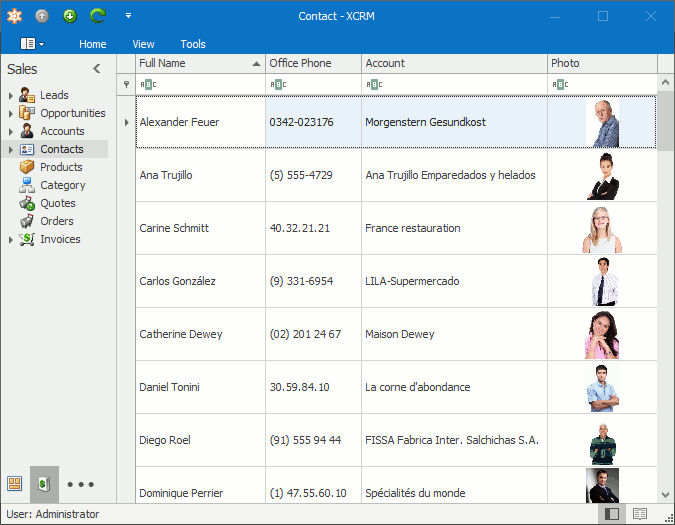675x525 pixels.
Task: Click Alexander Feuer's photo thumbnail
Action: pyautogui.click(x=602, y=123)
